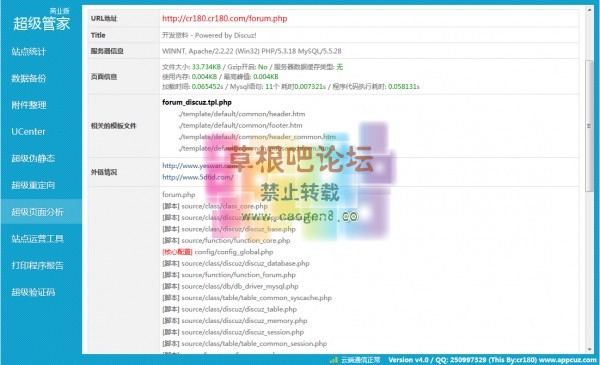
Task: Click forum.php in the file list
Action: point(179,194)
